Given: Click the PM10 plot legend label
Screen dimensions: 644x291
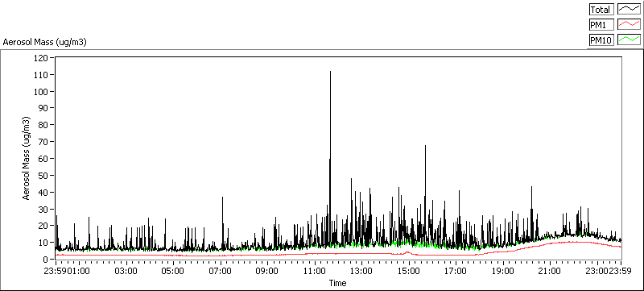Looking at the screenshot, I should pyautogui.click(x=601, y=39).
